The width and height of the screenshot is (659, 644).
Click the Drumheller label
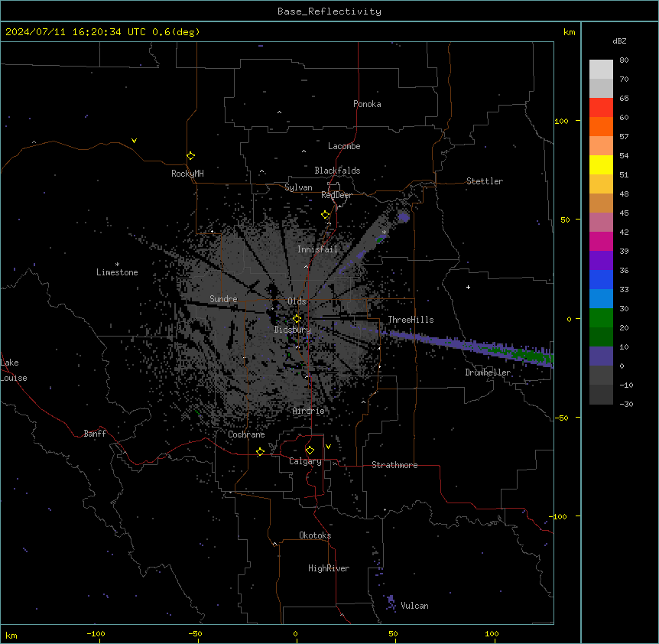point(488,372)
